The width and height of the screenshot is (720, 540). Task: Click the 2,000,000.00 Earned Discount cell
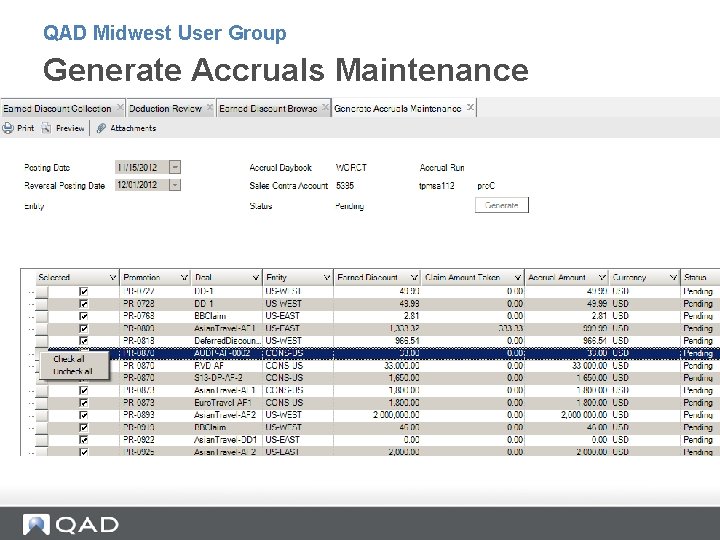pyautogui.click(x=377, y=415)
